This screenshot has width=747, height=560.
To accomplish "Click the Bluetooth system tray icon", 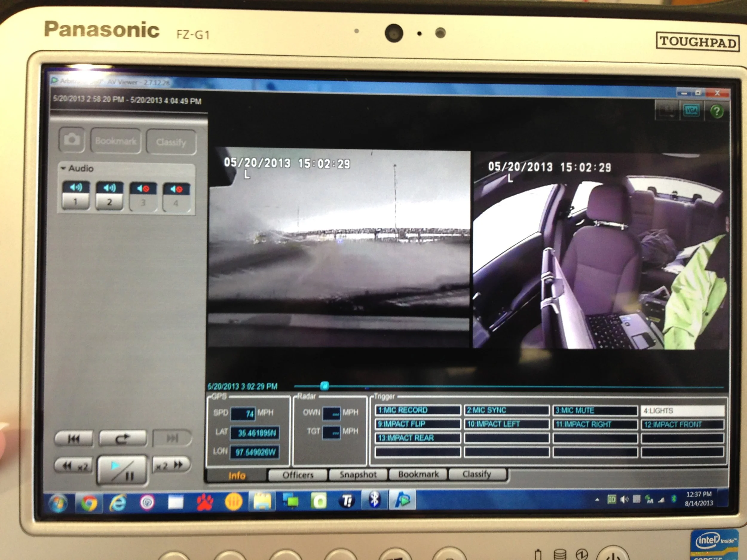I will pos(674,498).
